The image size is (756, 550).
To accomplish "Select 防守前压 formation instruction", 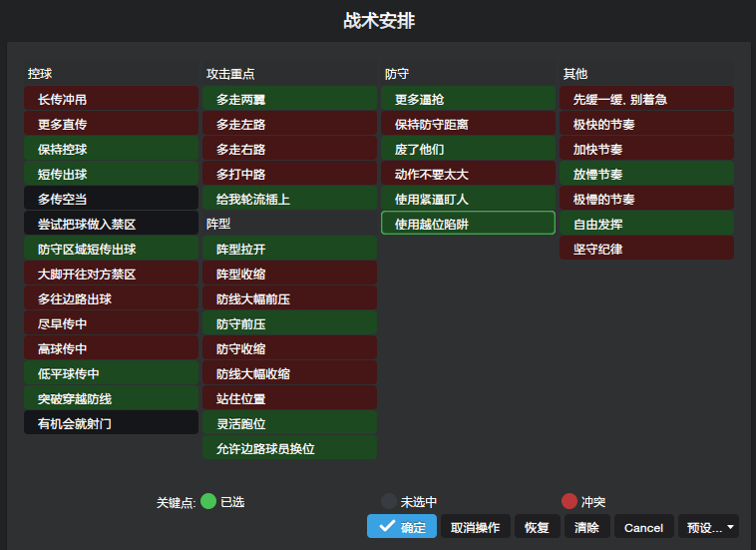I will [x=289, y=323].
